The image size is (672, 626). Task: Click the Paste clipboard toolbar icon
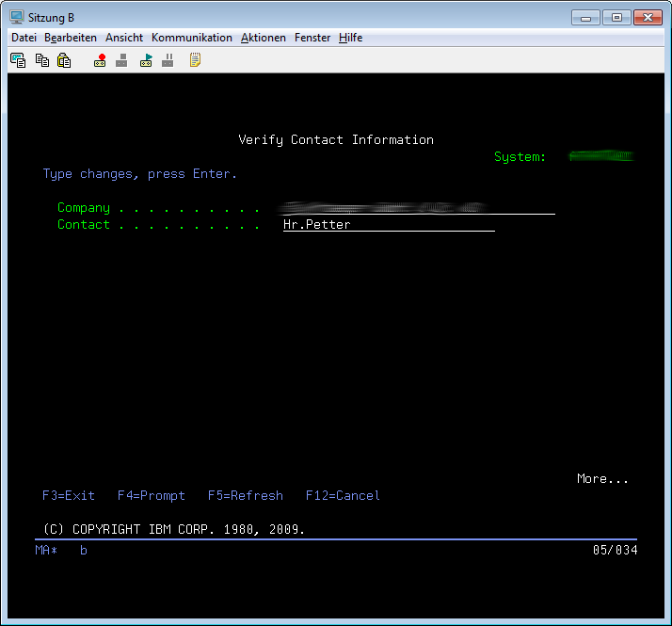(x=64, y=60)
